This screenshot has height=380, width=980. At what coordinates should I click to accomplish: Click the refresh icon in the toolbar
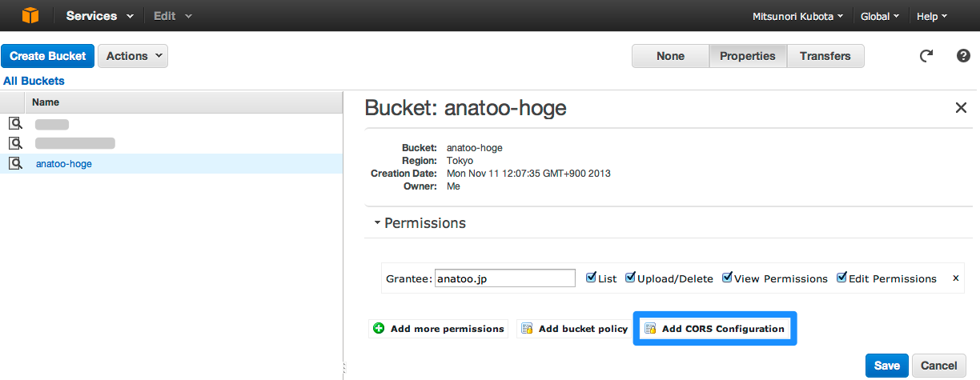point(926,56)
